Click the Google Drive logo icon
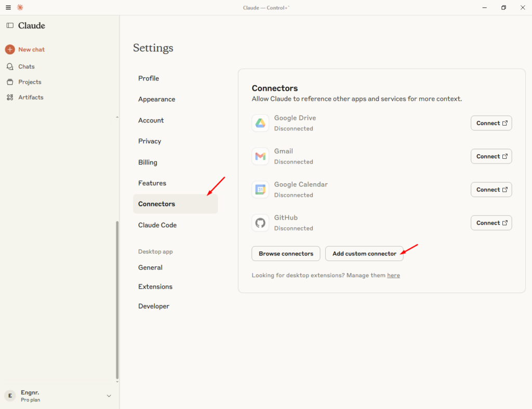532x409 pixels. click(x=260, y=123)
